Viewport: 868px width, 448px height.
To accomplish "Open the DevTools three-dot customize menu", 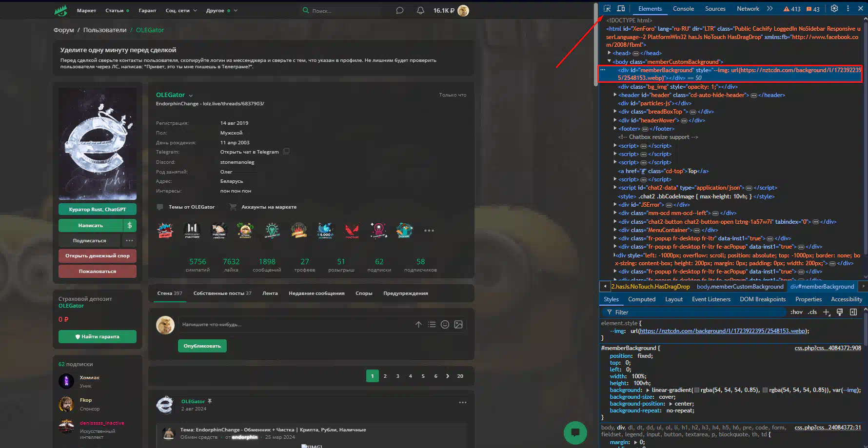I will point(848,8).
